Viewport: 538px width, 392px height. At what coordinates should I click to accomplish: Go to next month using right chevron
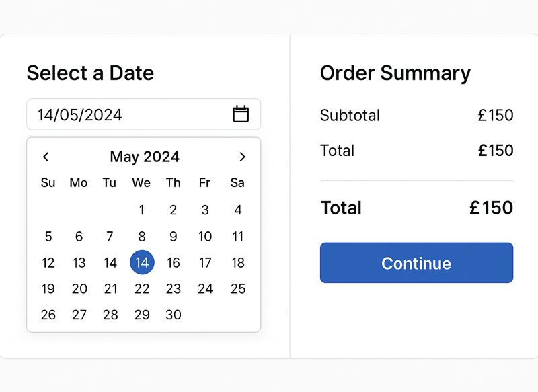pyautogui.click(x=242, y=157)
